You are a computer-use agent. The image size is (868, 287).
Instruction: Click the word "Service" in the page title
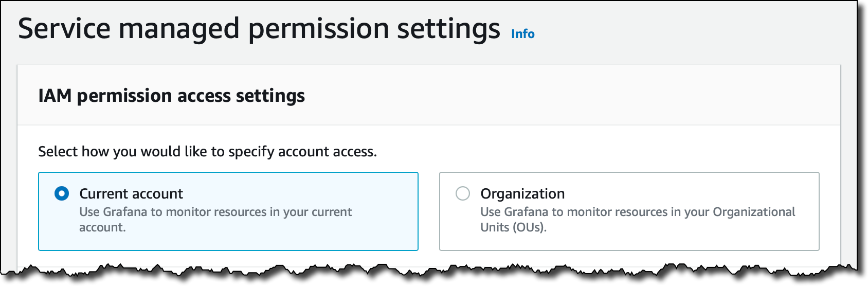64,29
